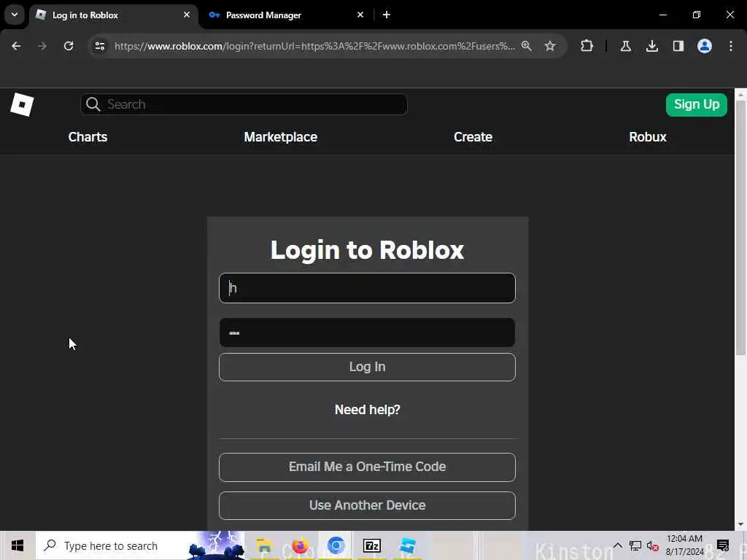Reload the Roblox login page
The height and width of the screenshot is (560, 747).
pos(69,46)
